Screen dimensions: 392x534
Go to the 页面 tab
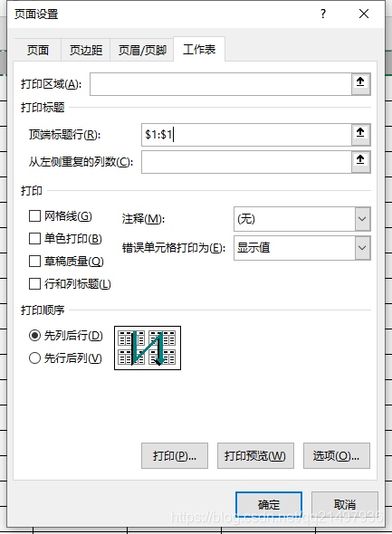[x=38, y=50]
